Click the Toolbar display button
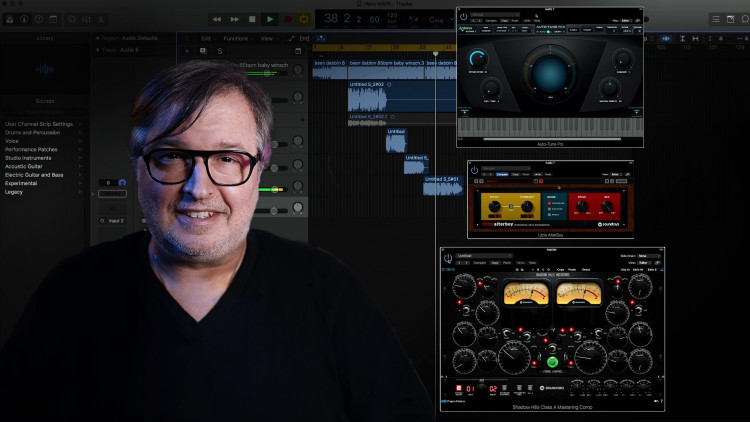 click(54, 19)
